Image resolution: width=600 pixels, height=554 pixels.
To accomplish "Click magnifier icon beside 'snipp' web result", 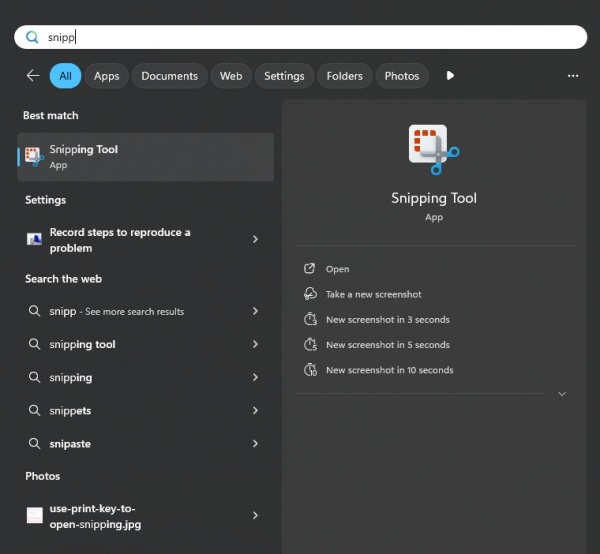I will (x=34, y=311).
